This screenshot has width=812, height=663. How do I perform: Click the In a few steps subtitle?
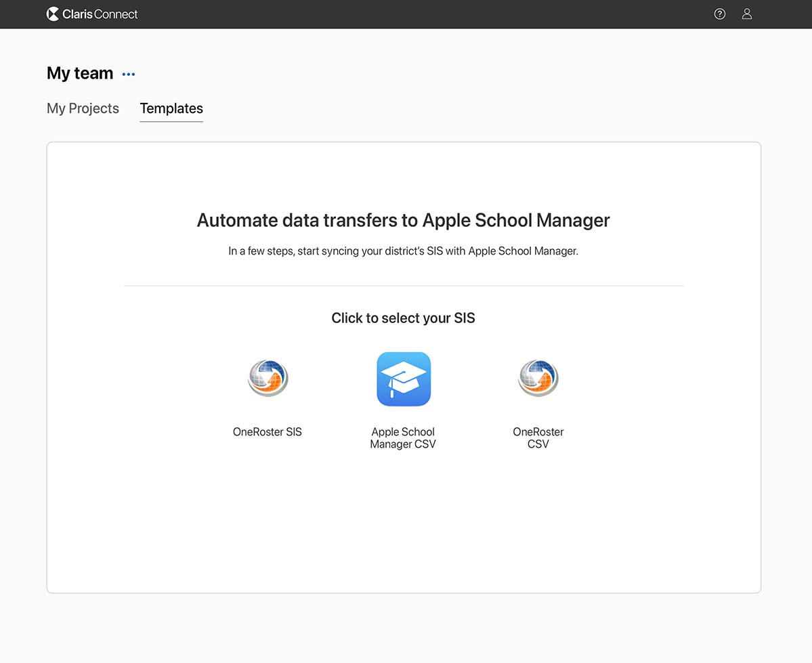[404, 251]
